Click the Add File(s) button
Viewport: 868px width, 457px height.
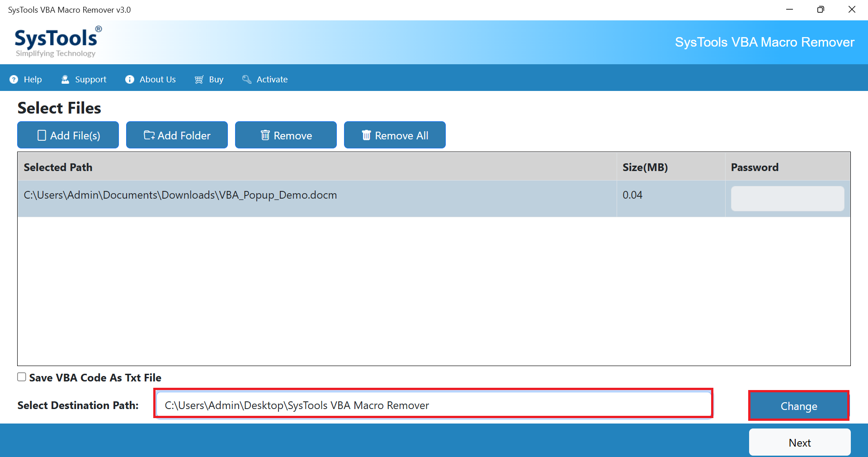[x=68, y=135]
